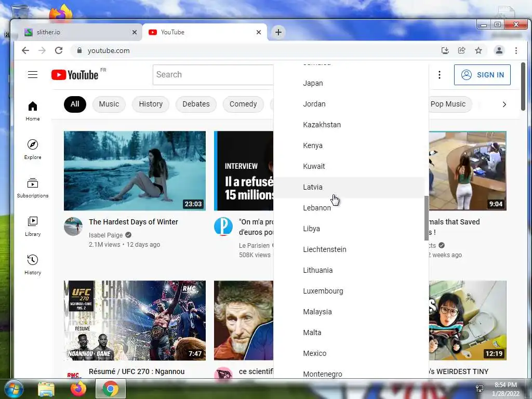Viewport: 532px width, 399px height.
Task: Click the location list scrollbar thumb
Action: click(x=427, y=218)
